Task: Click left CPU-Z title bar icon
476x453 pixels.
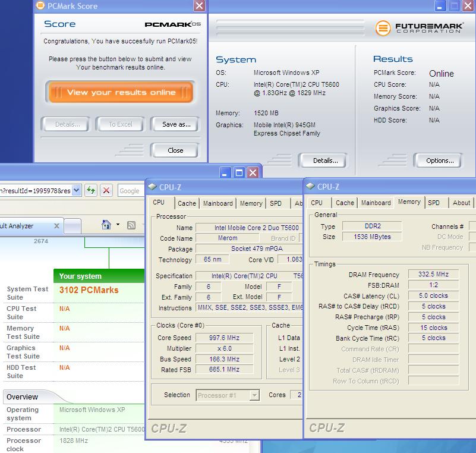Action: (152, 187)
